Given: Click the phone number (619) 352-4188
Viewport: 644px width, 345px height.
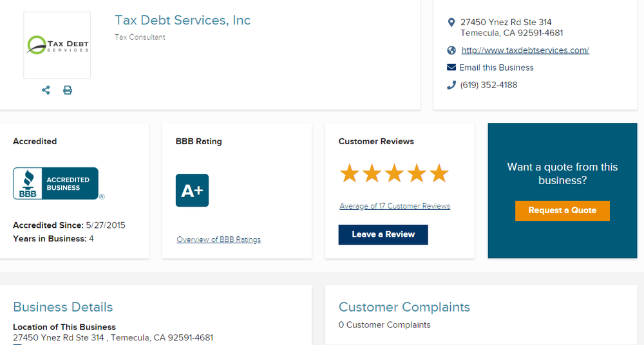Looking at the screenshot, I should [489, 85].
